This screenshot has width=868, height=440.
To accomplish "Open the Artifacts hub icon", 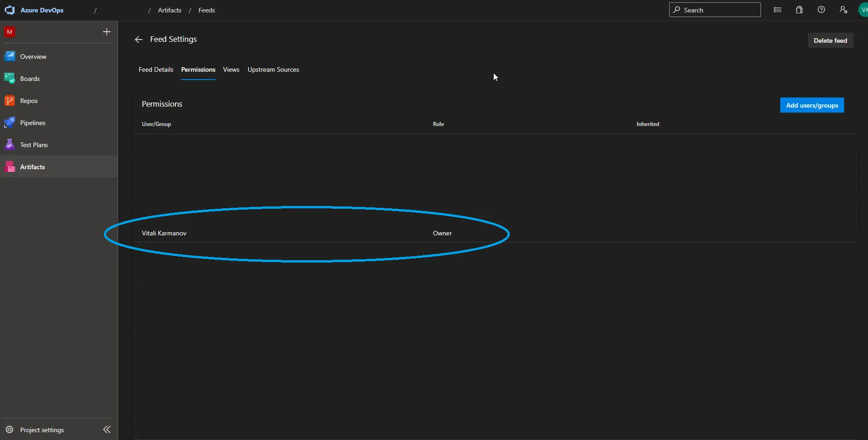I will point(10,167).
